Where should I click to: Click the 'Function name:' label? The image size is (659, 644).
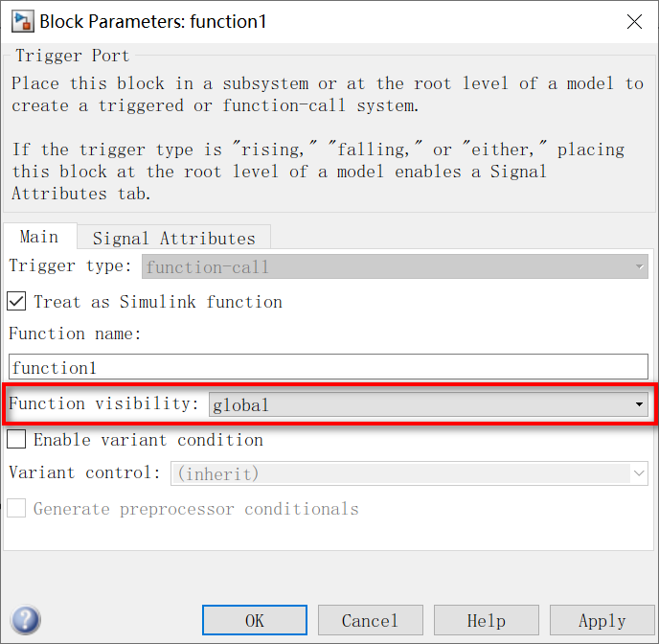(75, 333)
